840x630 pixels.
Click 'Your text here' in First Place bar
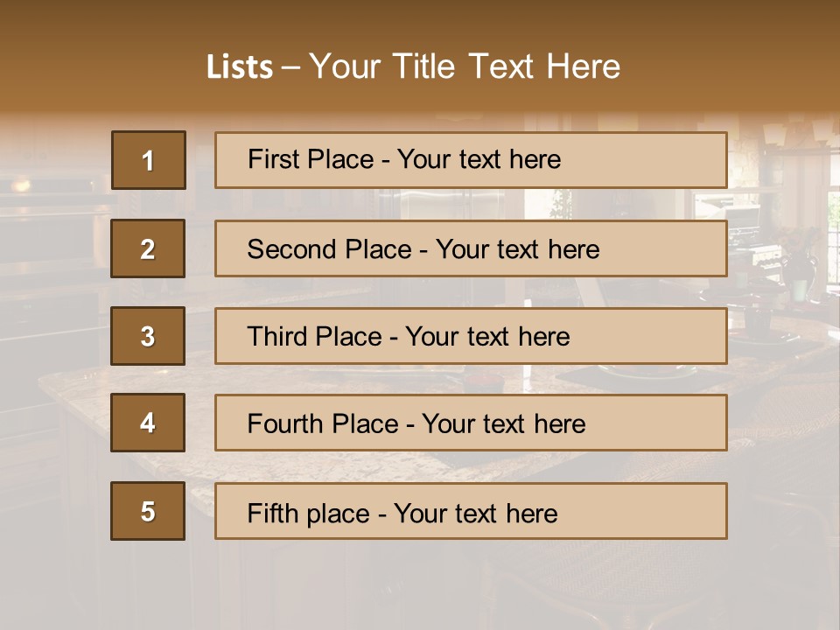[x=479, y=159]
